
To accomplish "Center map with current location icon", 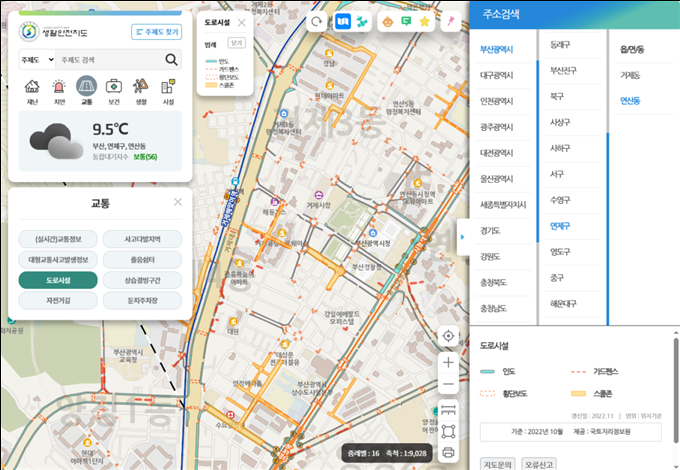I will 448,336.
